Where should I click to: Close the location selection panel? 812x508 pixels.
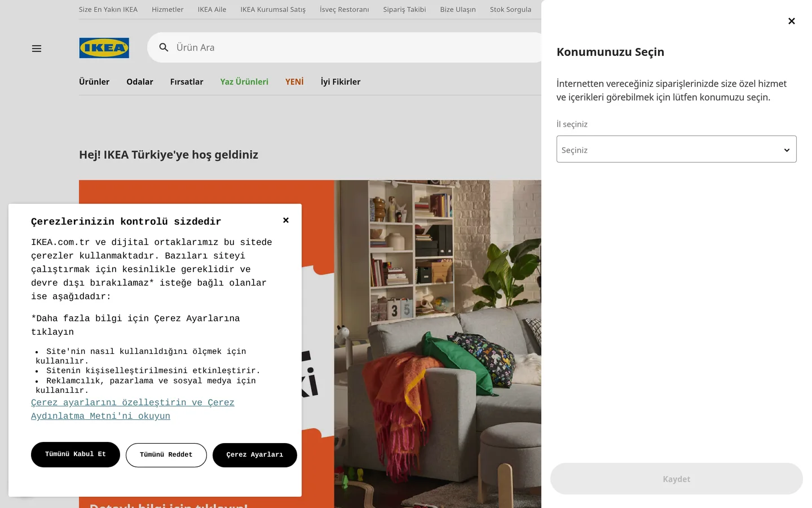792,21
